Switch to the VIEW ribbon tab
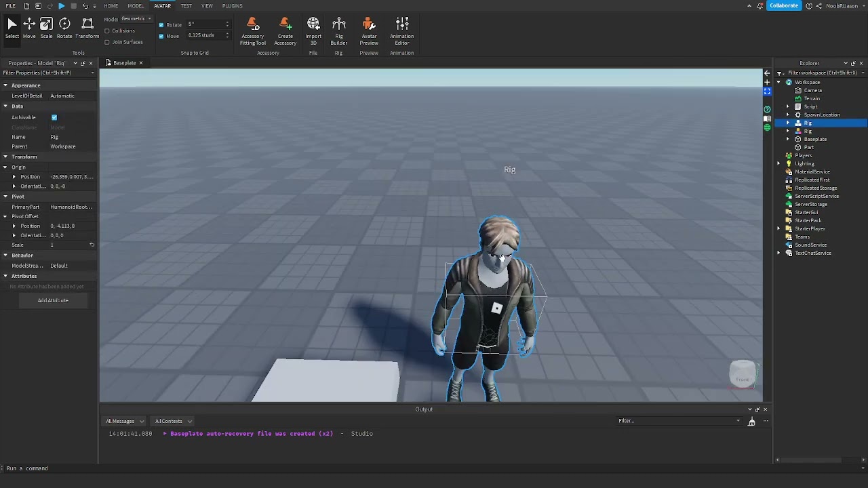 (x=207, y=6)
